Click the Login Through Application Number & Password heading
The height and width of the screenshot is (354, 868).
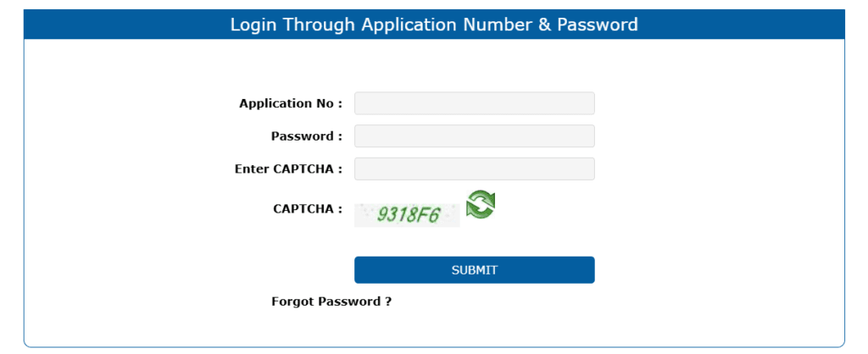coord(434,25)
